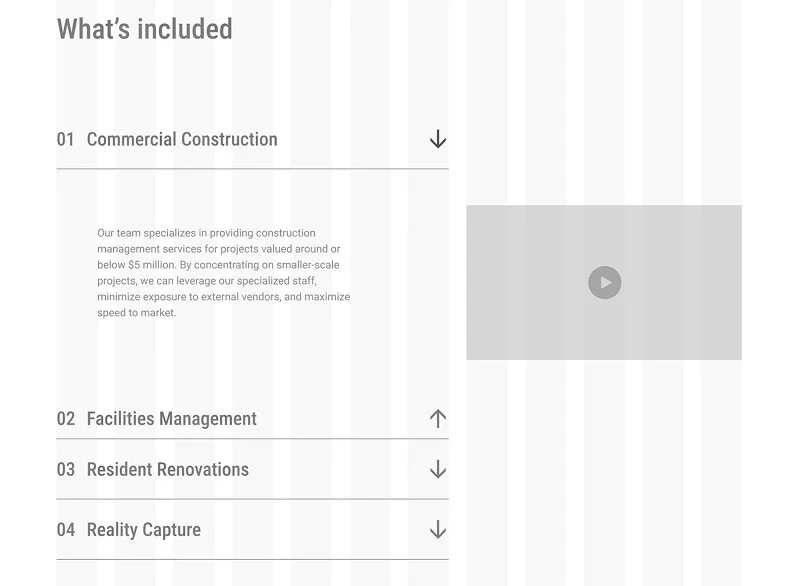
Task: Click the divider line under Reality Capture
Action: pyautogui.click(x=252, y=559)
